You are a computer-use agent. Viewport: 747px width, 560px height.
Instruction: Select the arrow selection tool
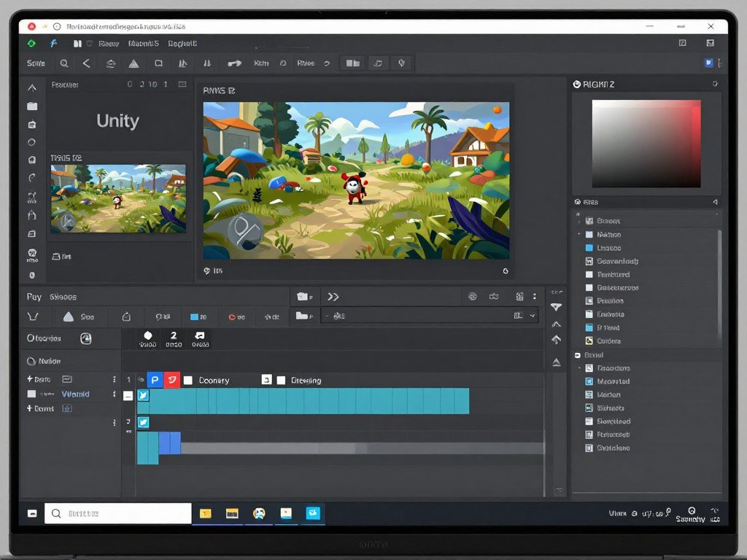[85, 63]
